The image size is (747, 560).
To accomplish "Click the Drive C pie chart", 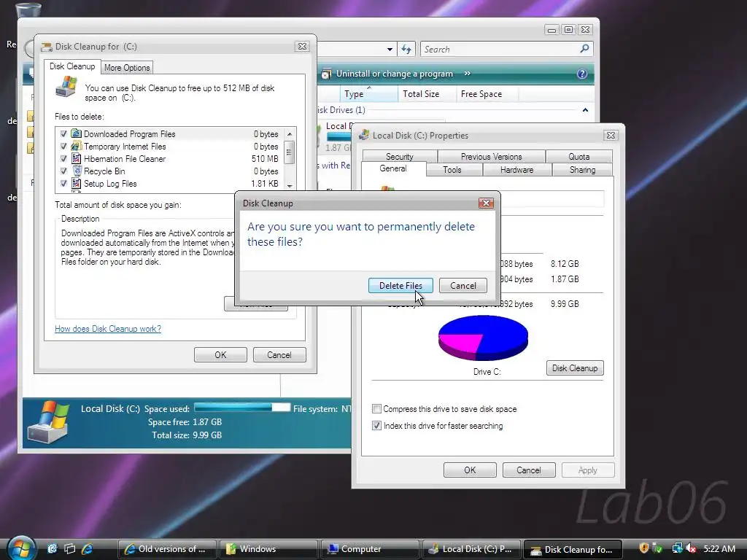I will [483, 338].
